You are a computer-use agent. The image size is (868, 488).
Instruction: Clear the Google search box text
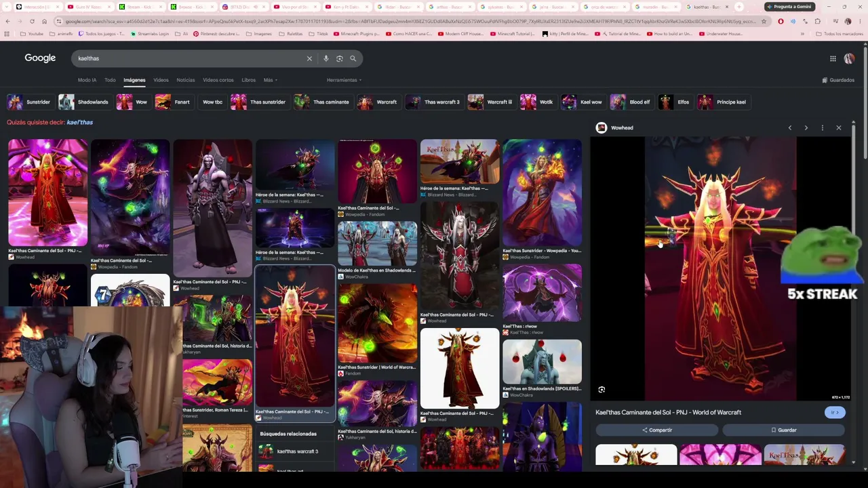(x=309, y=58)
